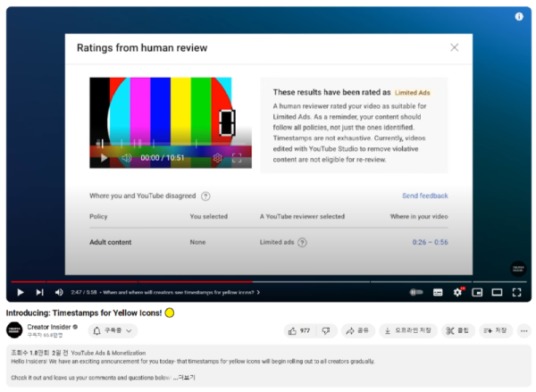The image size is (536, 392).
Task: Expand the subscription notification bell dropdown
Action: pos(113,330)
